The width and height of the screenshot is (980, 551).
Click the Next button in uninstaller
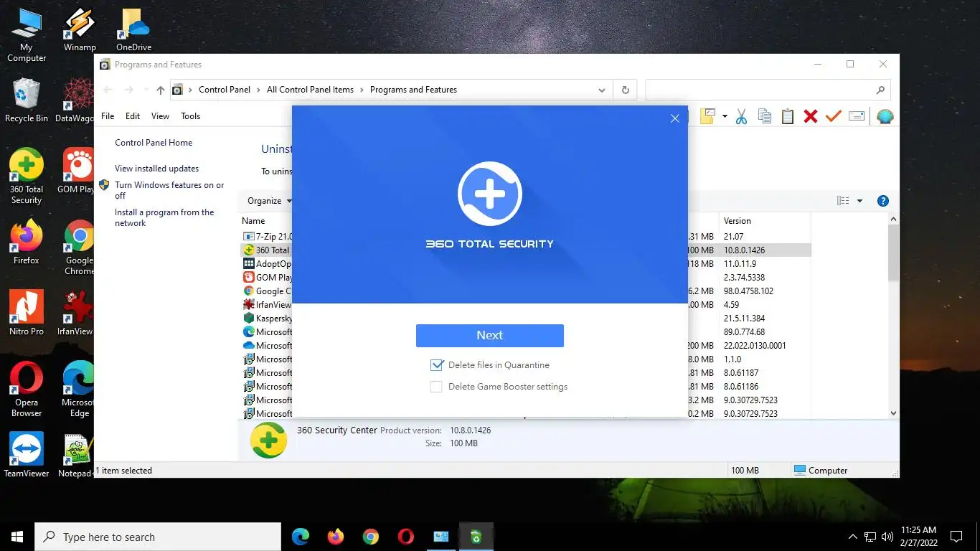pyautogui.click(x=489, y=335)
